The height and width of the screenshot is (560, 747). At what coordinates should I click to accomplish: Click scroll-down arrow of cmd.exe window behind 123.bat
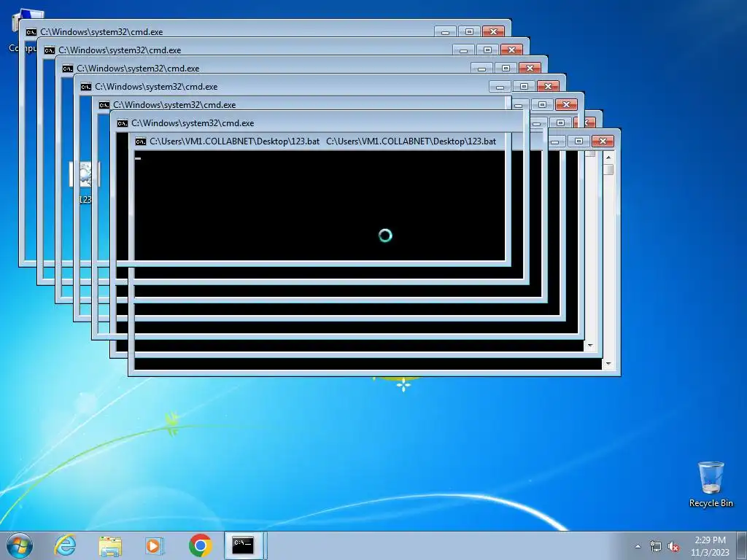click(x=590, y=346)
